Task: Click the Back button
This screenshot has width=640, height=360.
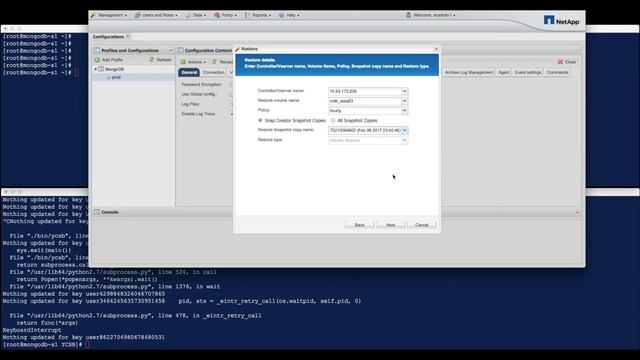Action: (x=359, y=225)
